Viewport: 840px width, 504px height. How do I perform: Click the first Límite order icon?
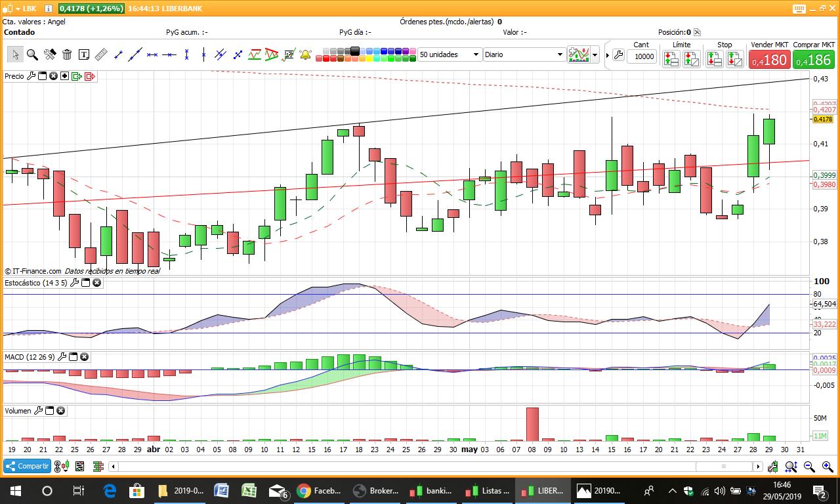671,59
